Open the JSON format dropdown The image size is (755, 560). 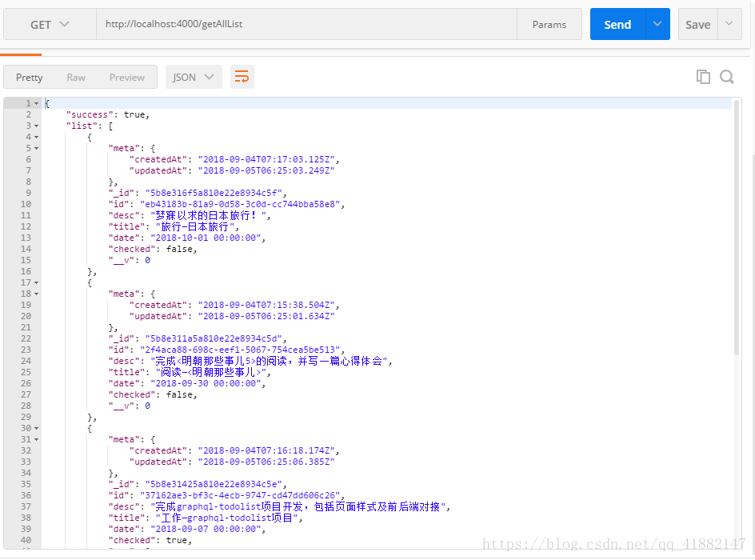pos(194,77)
